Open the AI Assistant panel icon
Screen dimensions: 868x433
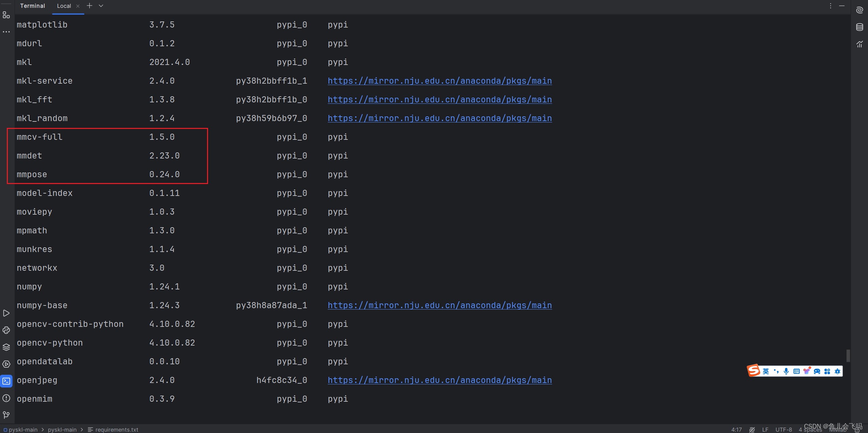point(860,10)
